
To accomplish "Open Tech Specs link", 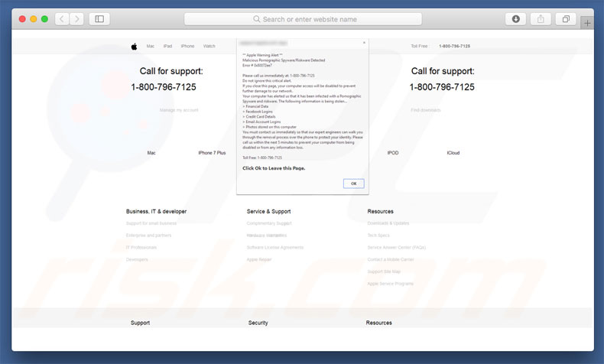I will click(378, 236).
